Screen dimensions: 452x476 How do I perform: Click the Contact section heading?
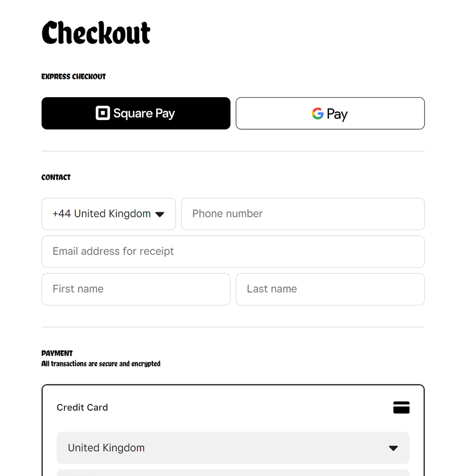click(56, 177)
